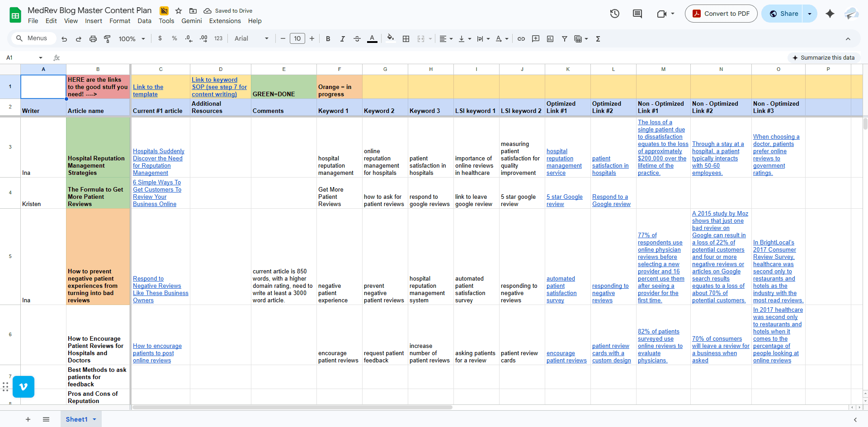
Task: Open the zoom level dropdown
Action: point(132,39)
